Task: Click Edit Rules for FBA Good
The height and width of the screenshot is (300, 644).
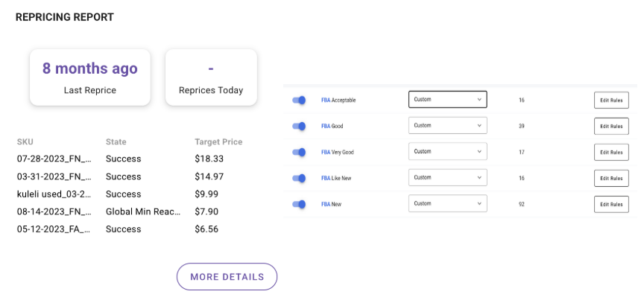Action: [x=611, y=127]
